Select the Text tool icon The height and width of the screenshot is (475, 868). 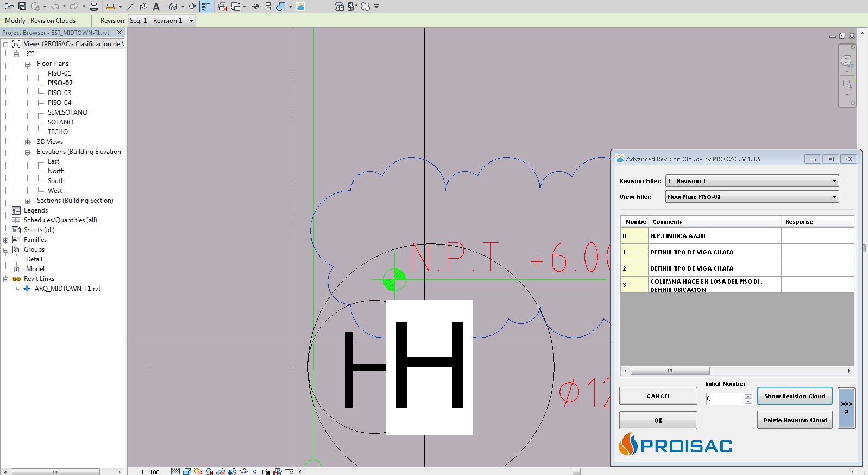point(156,7)
